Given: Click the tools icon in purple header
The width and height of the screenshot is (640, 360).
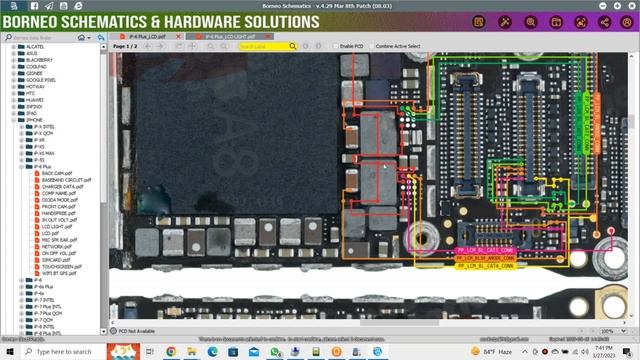Looking at the screenshot, I should (505, 22).
